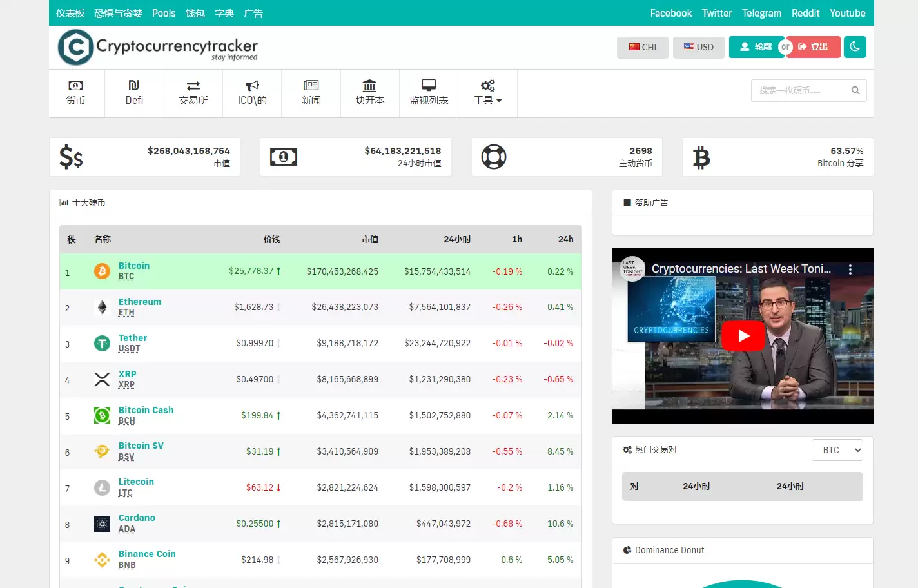
Task: Click the market cap dollar signs icon
Action: click(71, 157)
